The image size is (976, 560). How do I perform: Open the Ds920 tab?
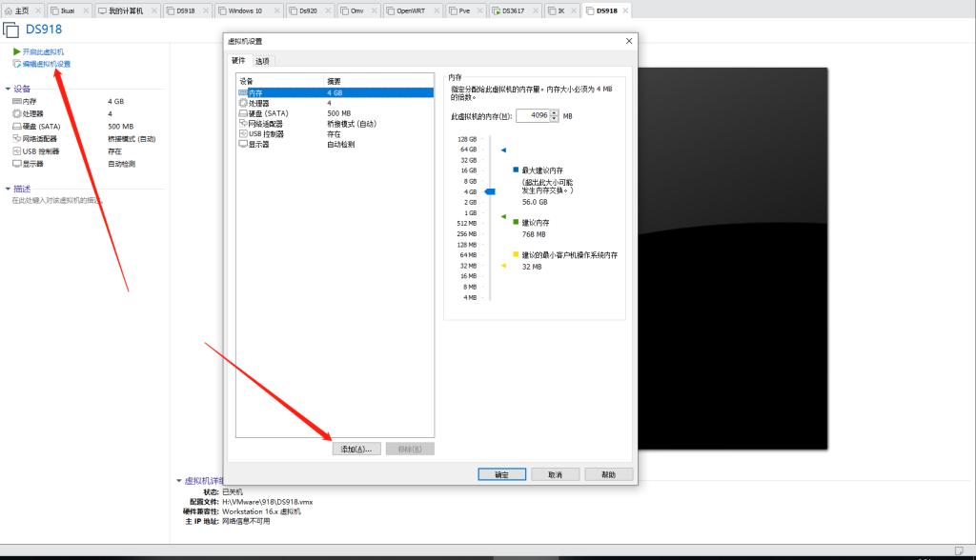[308, 10]
